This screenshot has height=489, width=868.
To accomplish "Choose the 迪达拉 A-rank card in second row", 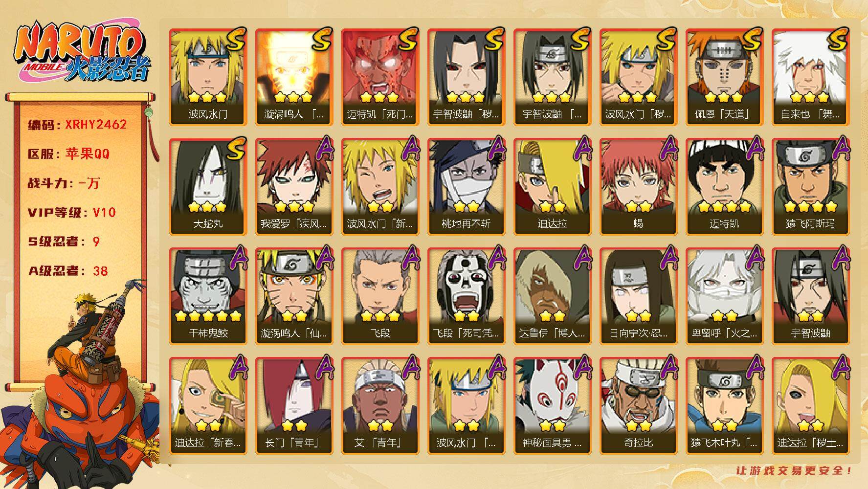I will [552, 187].
